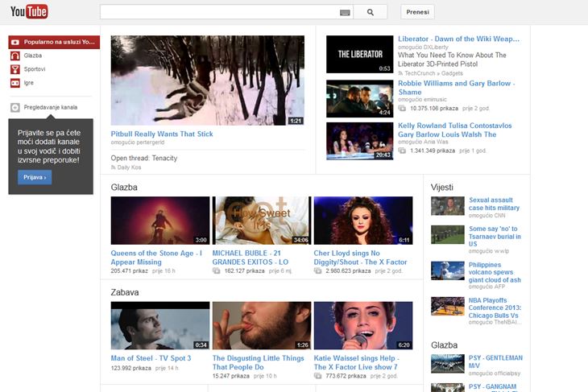Viewport: 588px width, 392px height.
Task: Play Cher Lloyd thumbnail with 6:11 duration
Action: coord(363,221)
